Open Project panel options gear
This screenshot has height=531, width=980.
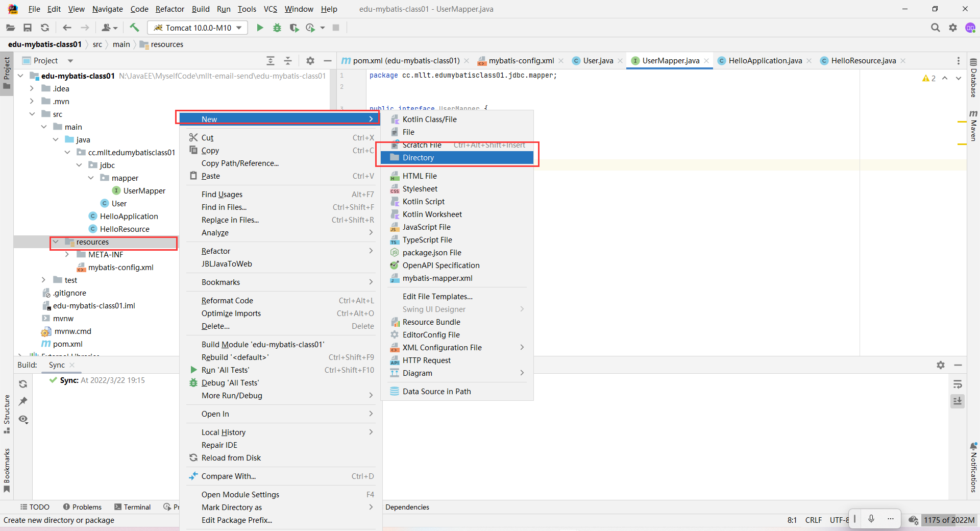310,61
